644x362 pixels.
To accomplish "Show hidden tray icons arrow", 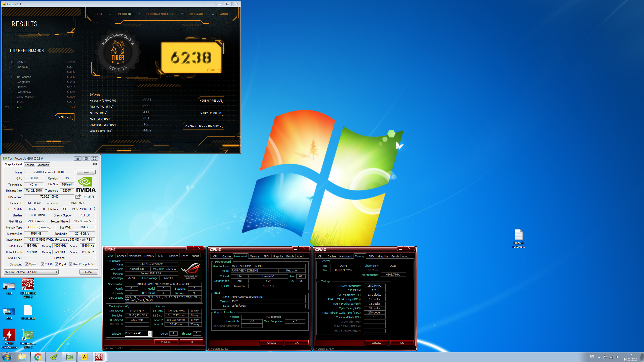I will click(599, 357).
